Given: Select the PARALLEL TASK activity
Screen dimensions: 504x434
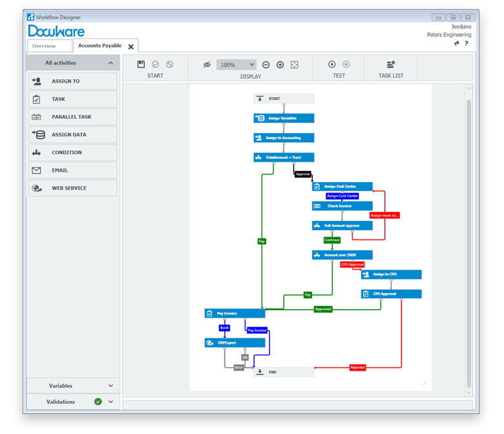Looking at the screenshot, I should tap(72, 117).
